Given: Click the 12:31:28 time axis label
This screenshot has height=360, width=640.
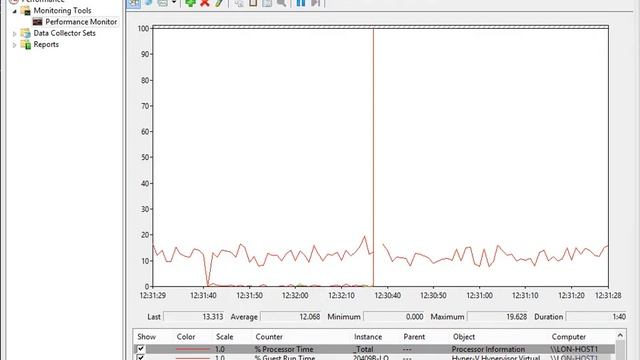Looking at the screenshot, I should click(608, 295).
